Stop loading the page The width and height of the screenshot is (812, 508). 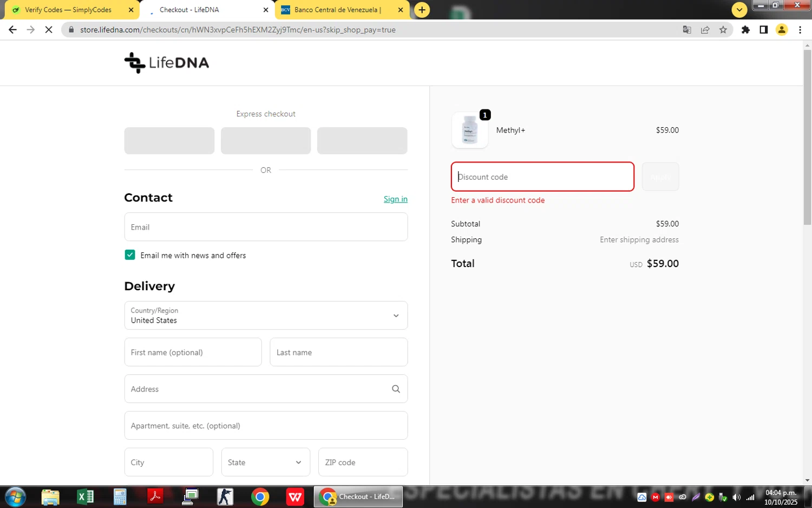pos(49,30)
